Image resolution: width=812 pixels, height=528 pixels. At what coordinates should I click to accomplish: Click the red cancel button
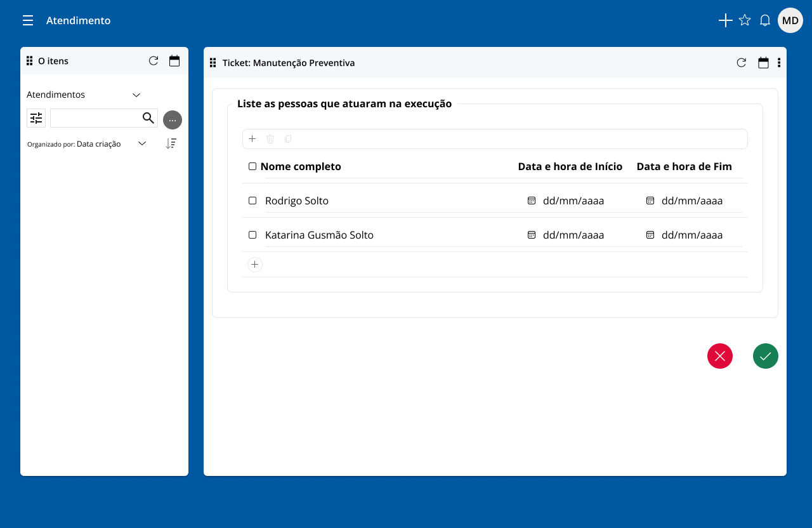(720, 356)
